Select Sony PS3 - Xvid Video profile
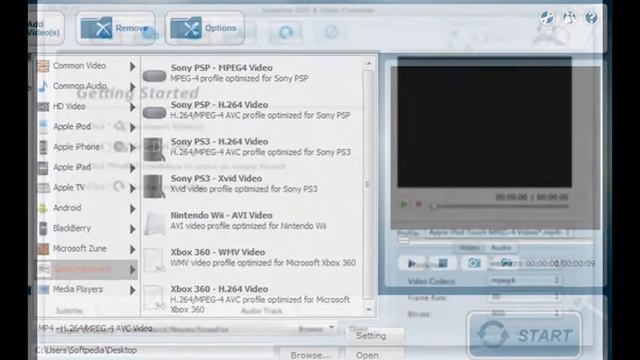The image size is (640, 360). [x=251, y=183]
